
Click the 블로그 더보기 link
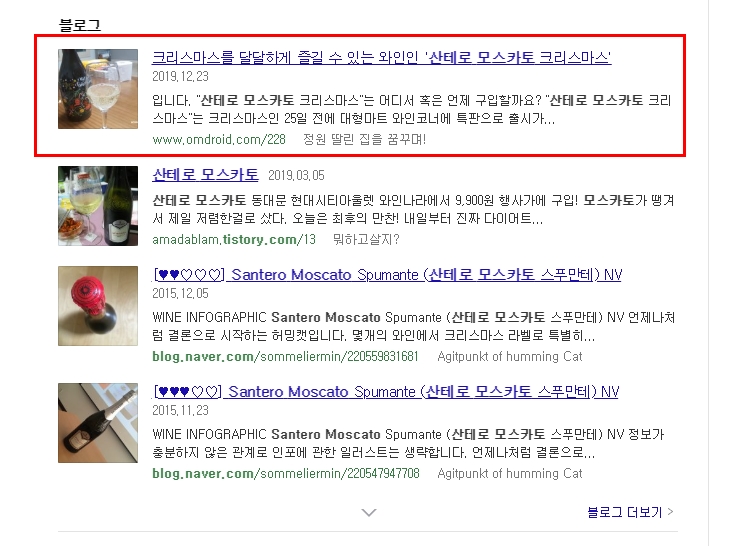point(625,512)
